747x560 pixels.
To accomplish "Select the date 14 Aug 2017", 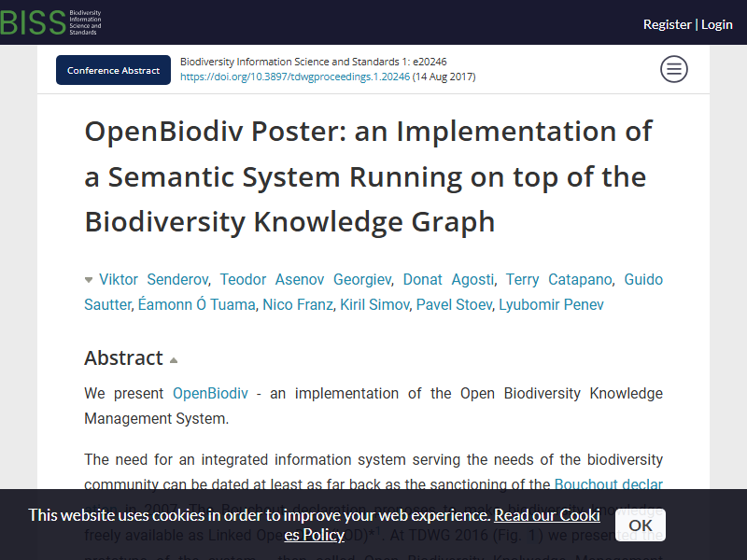I will coord(444,77).
